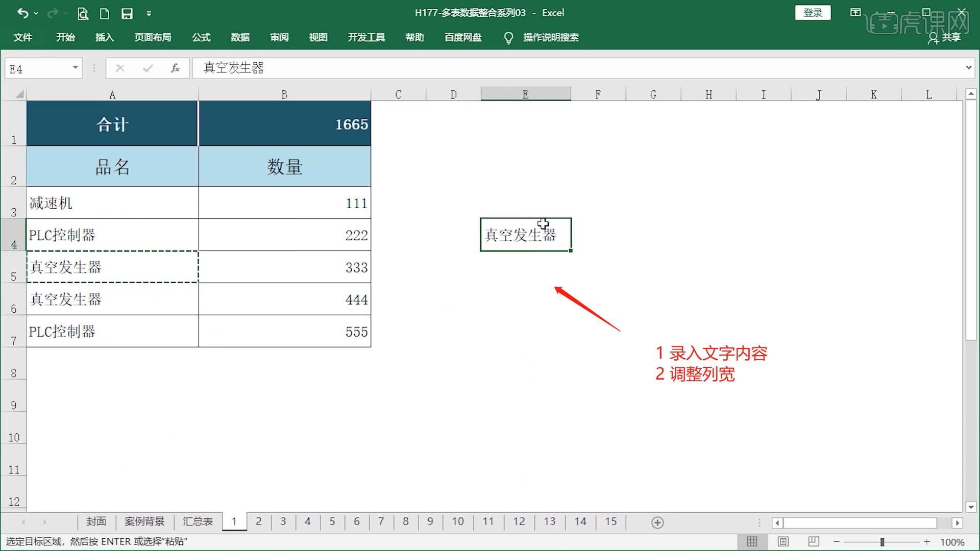This screenshot has width=980, height=551.
Task: Click the Name Box showing E4
Action: 37,68
